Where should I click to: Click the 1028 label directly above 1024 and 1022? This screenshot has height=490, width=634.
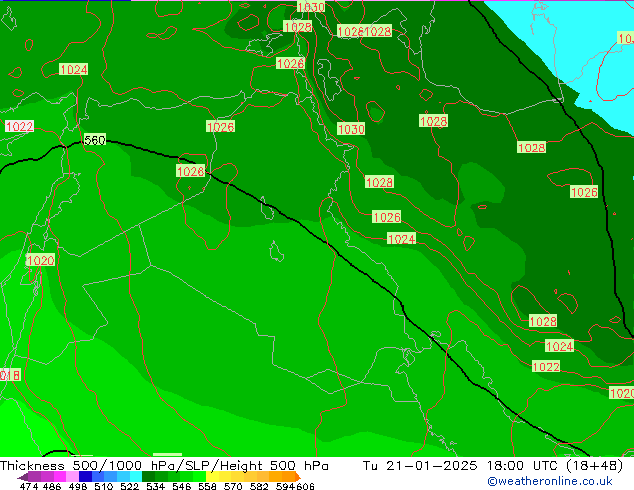pyautogui.click(x=543, y=321)
